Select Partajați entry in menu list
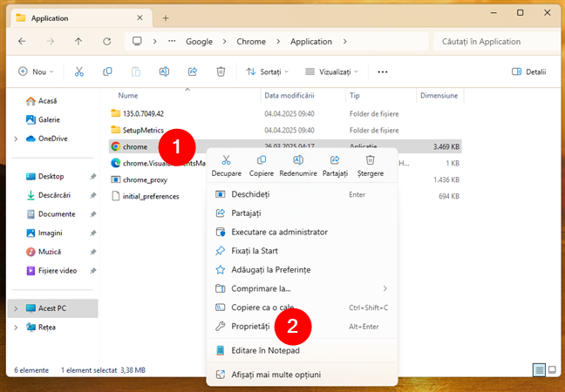The height and width of the screenshot is (392, 565). pos(302,213)
